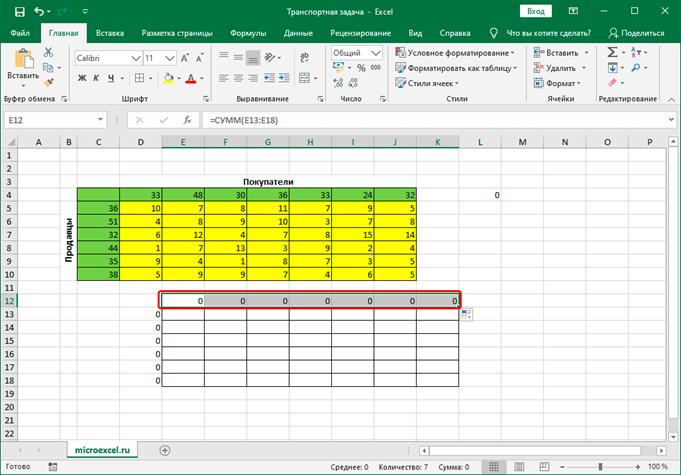Image resolution: width=681 pixels, height=475 pixels.
Task: Click the Wrap Text icon
Action: [304, 57]
